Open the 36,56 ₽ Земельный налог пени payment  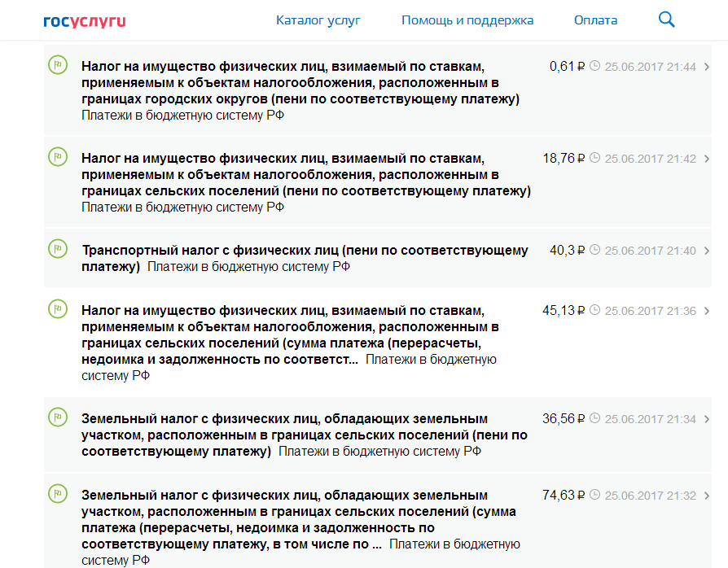point(305,435)
